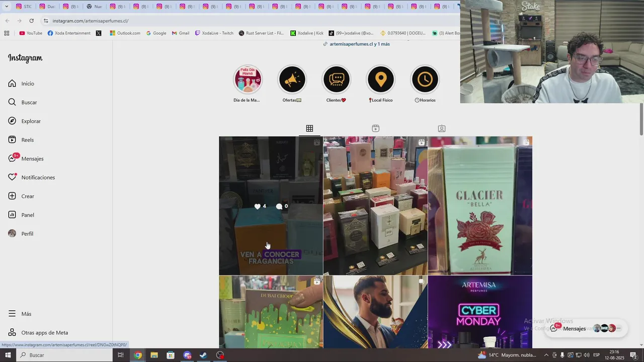Open the DOGEU price bookmark
The width and height of the screenshot is (644, 362).
(403, 33)
